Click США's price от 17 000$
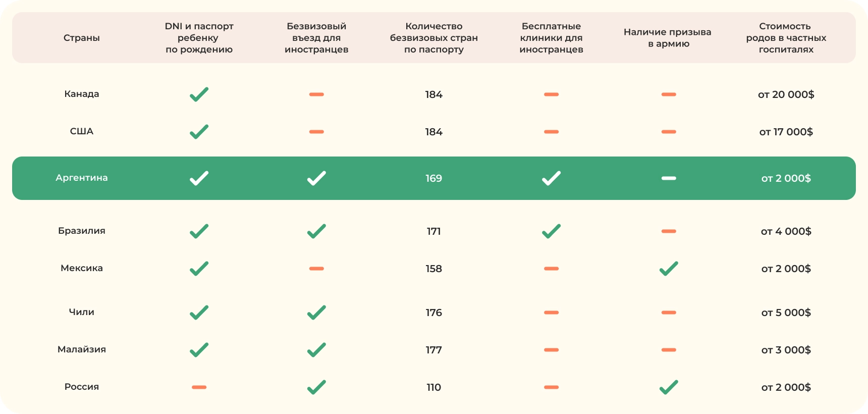 point(786,132)
